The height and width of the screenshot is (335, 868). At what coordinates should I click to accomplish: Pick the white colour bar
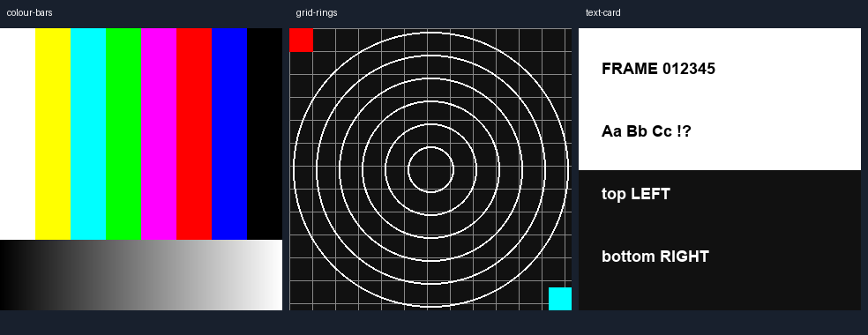click(18, 134)
